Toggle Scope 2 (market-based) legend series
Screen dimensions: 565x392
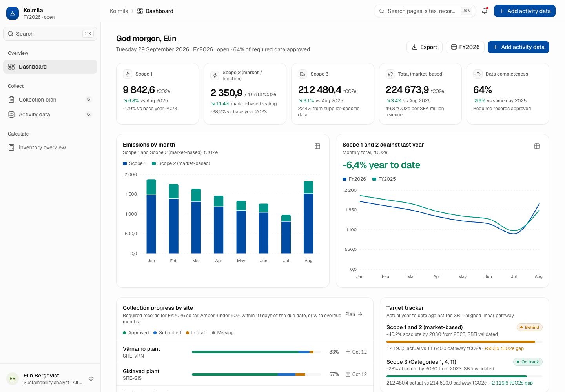(181, 163)
